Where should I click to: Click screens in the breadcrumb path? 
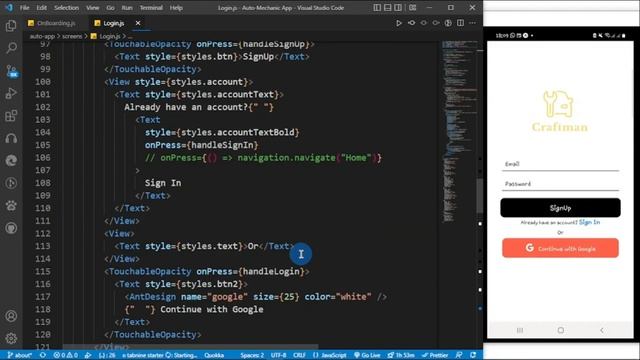72,36
